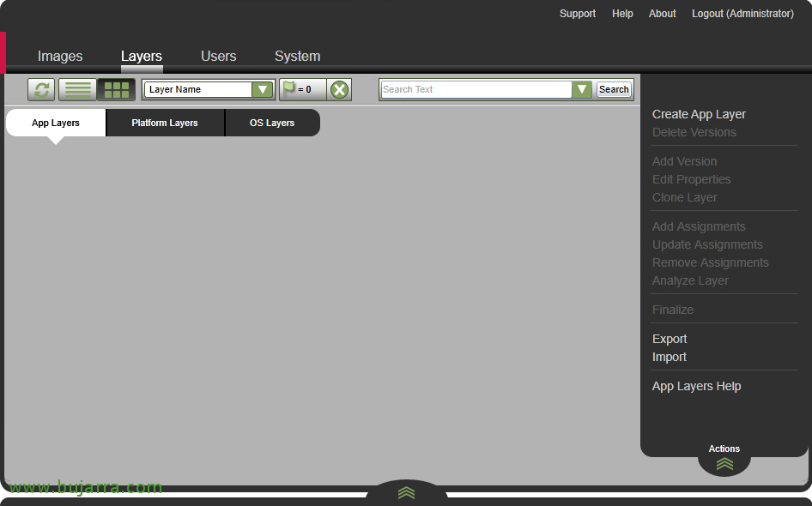Clear filter with the X icon
The width and height of the screenshot is (812, 506).
point(340,89)
